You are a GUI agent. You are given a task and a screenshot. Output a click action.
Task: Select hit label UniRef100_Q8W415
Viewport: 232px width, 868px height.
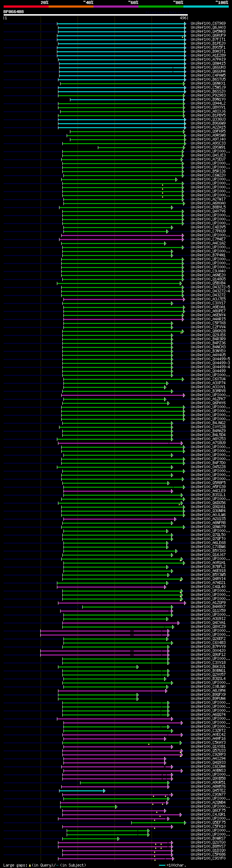click(x=208, y=63)
